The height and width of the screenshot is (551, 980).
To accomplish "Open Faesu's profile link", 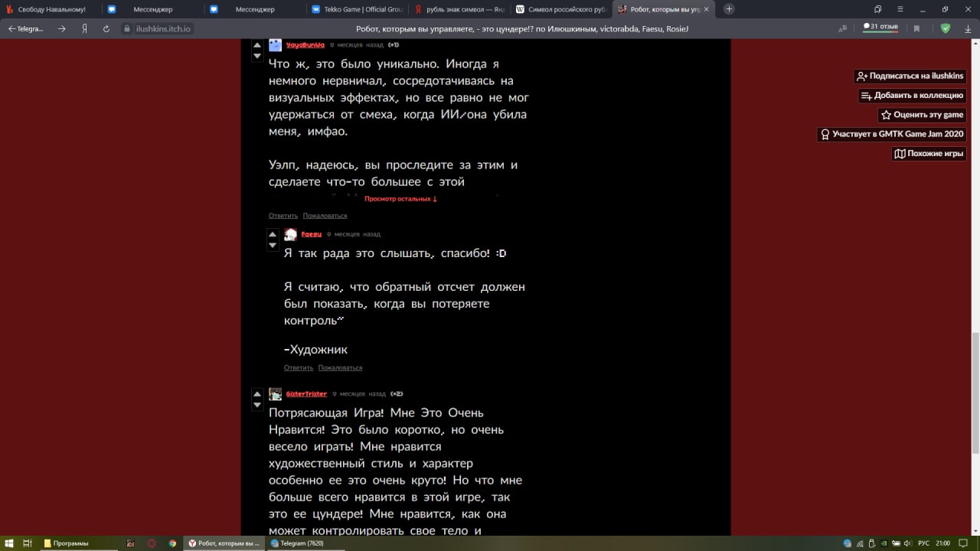I will (x=311, y=234).
